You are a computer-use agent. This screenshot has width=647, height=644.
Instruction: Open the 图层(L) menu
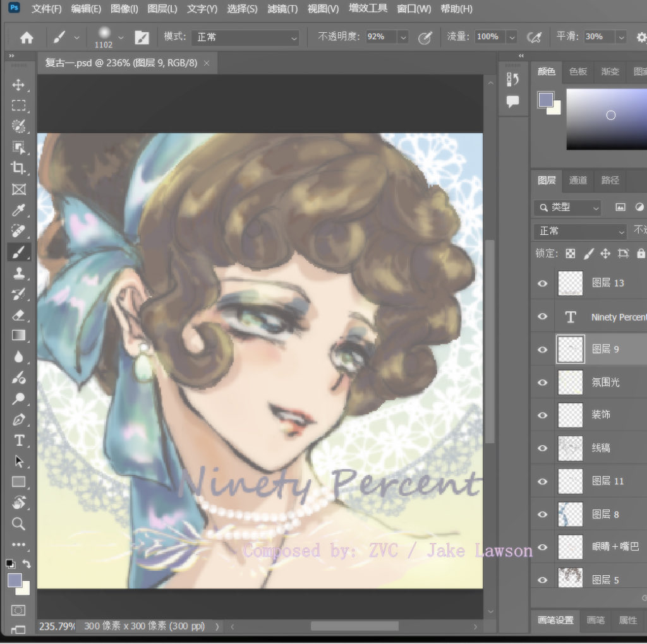(162, 9)
